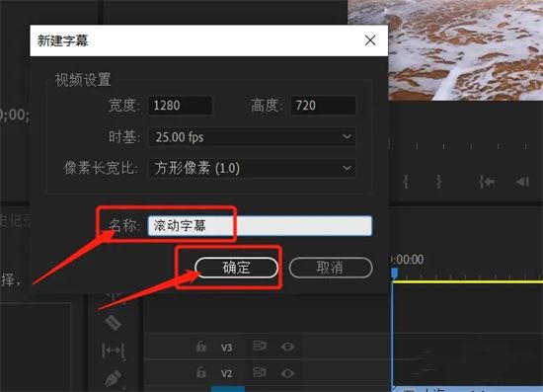543x392 pixels.
Task: Select the Pen tool icon
Action: pos(114,378)
